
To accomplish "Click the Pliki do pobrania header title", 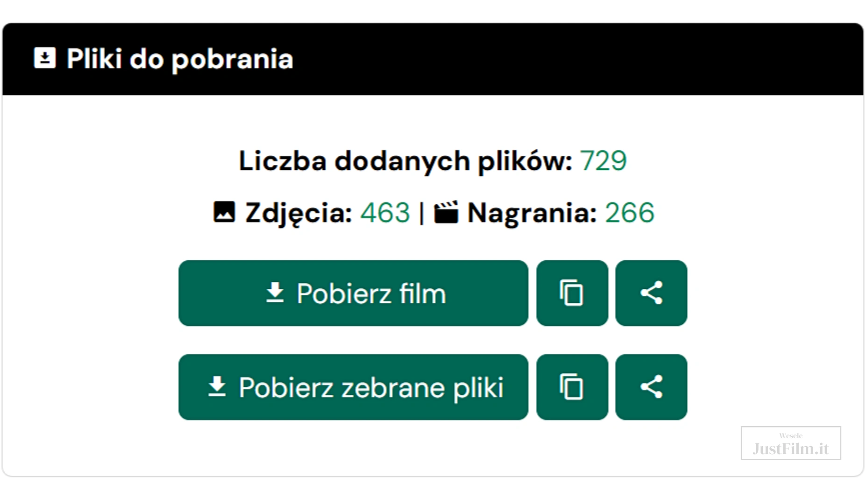I will [x=180, y=59].
